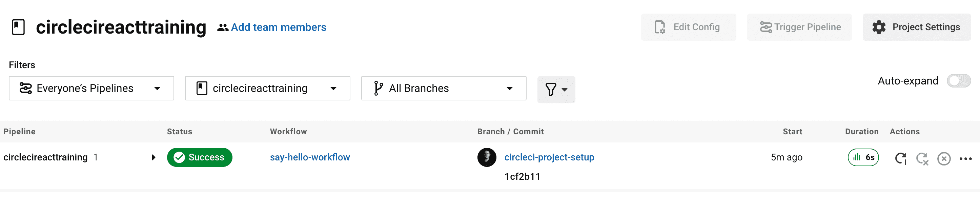Click the Edit Config button
The height and width of the screenshot is (213, 980).
point(688,27)
